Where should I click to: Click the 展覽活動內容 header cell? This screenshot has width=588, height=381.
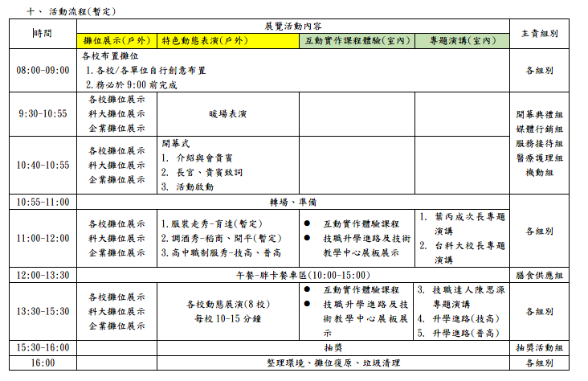(x=293, y=26)
